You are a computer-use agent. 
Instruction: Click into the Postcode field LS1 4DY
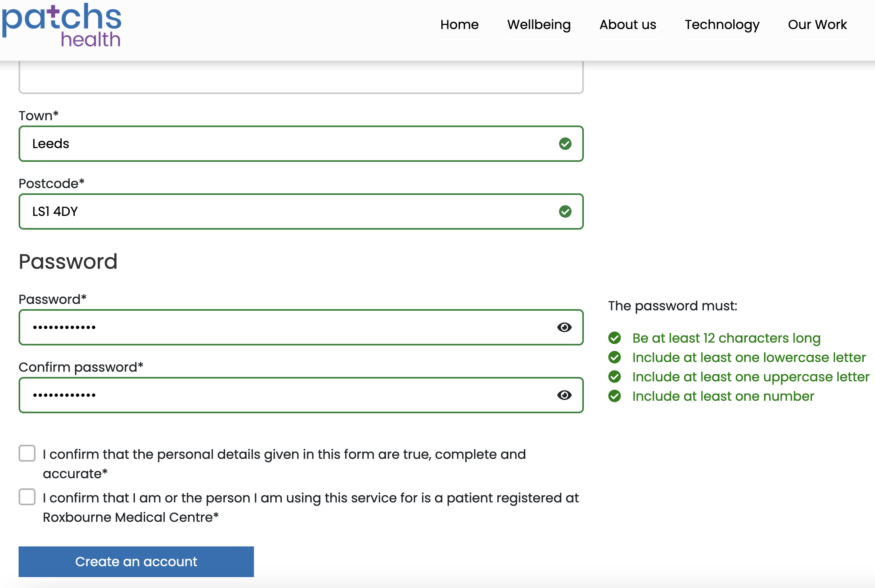click(x=283, y=211)
